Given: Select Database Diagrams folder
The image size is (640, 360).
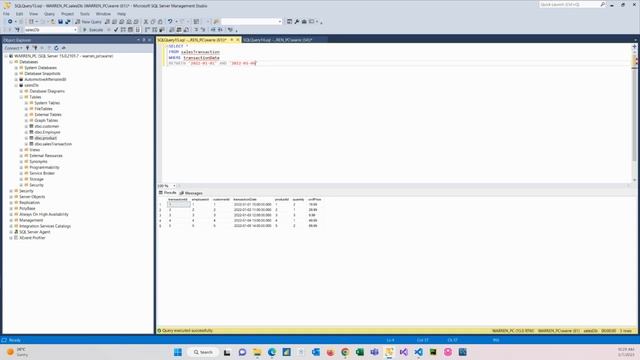Looking at the screenshot, I should coord(47,91).
